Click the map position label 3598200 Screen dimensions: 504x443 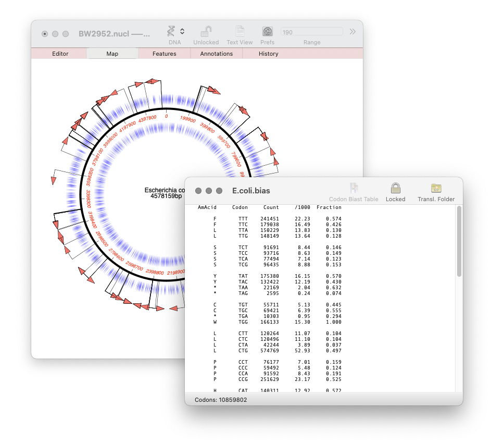[90, 177]
